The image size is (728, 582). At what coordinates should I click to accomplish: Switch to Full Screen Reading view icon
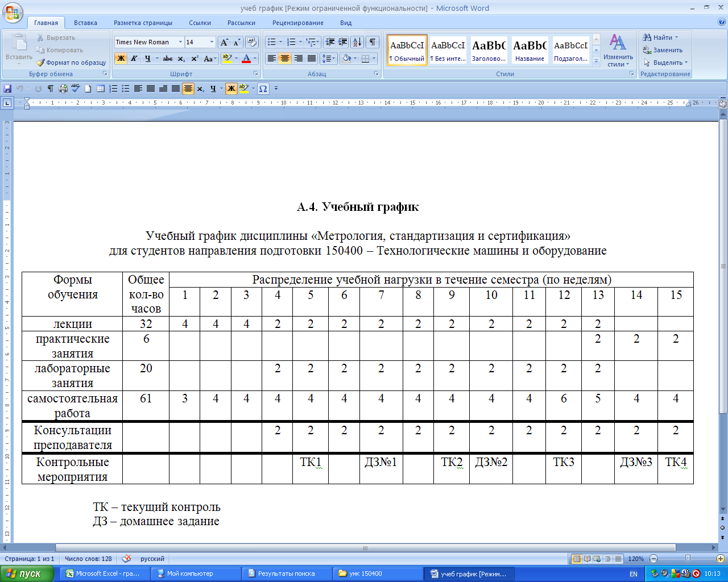[588, 559]
